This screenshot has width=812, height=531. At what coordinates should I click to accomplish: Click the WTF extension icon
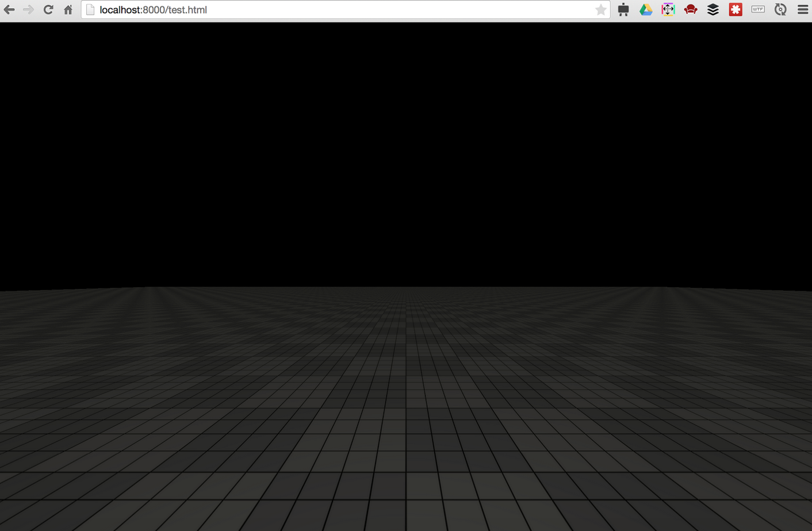pos(757,9)
